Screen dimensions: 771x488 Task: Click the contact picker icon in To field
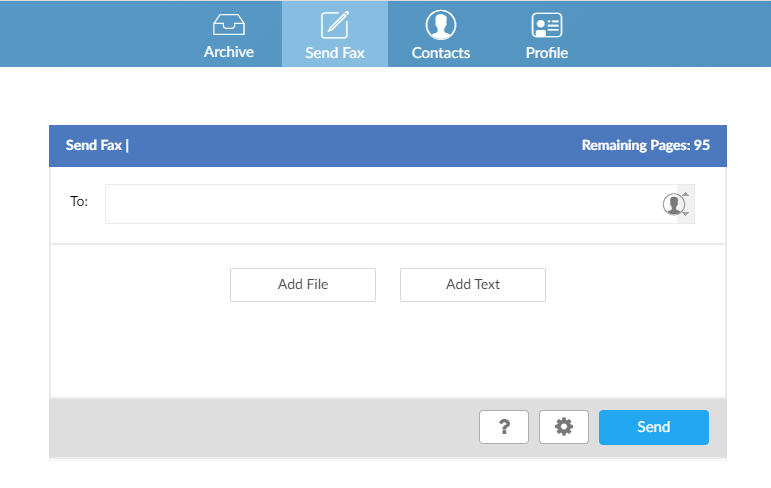[x=674, y=204]
